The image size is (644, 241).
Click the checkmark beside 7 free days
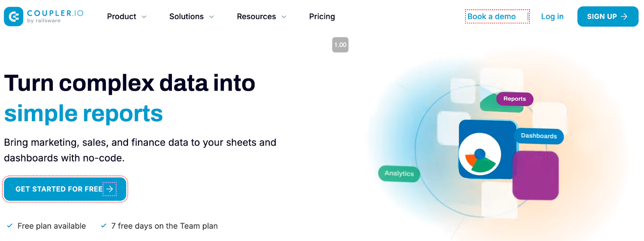[103, 226]
